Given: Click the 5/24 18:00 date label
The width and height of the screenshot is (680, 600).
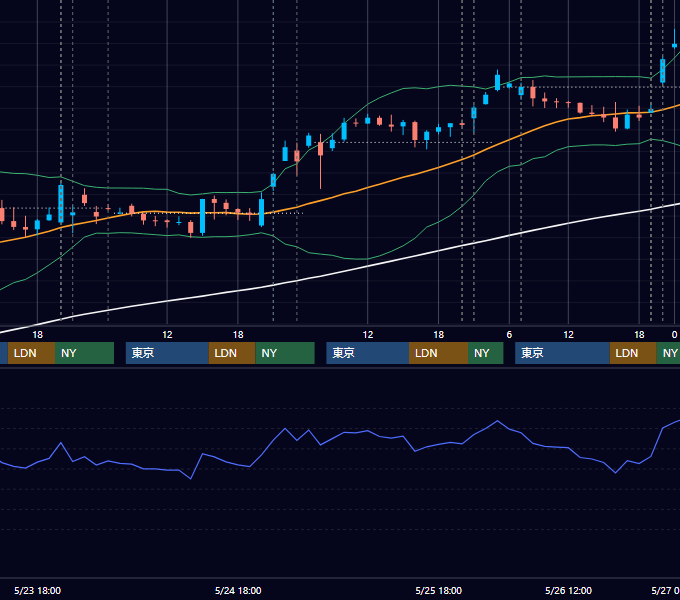Looking at the screenshot, I should [238, 590].
